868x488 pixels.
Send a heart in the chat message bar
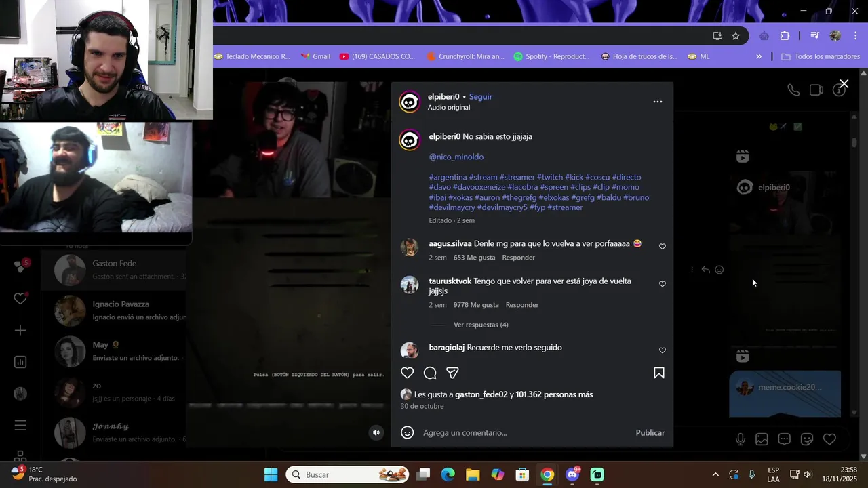coord(829,439)
